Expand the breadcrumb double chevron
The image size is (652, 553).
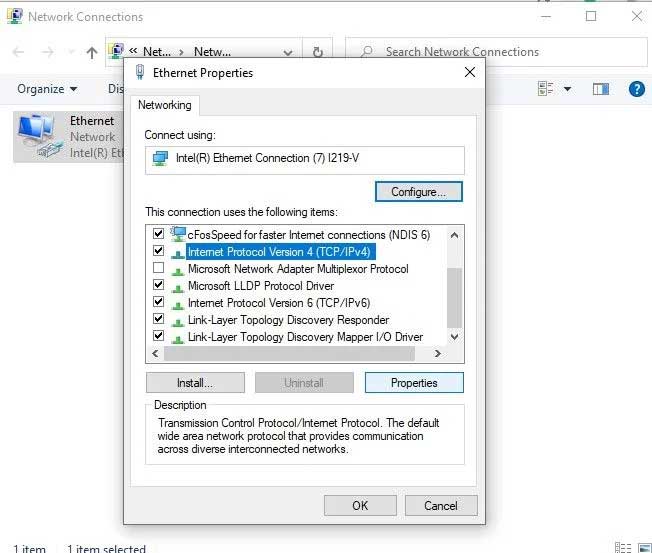pyautogui.click(x=133, y=51)
